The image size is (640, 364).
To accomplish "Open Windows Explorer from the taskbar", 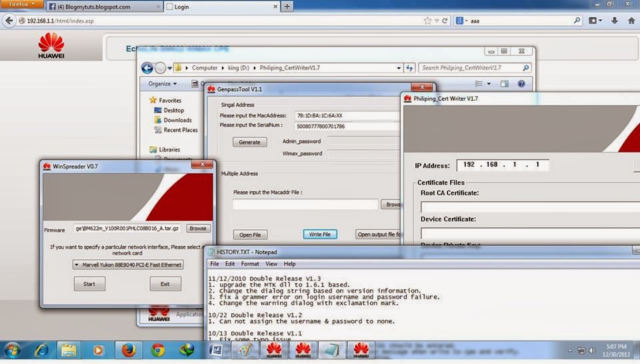I will pos(69,350).
